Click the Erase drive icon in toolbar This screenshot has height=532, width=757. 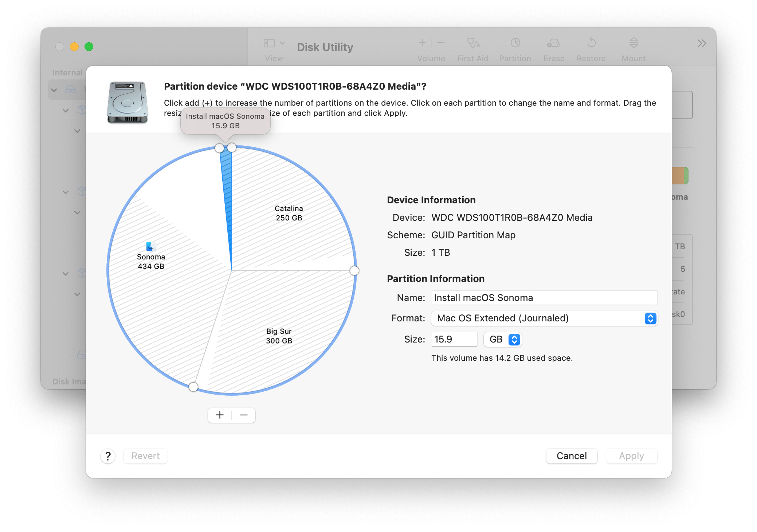point(553,43)
